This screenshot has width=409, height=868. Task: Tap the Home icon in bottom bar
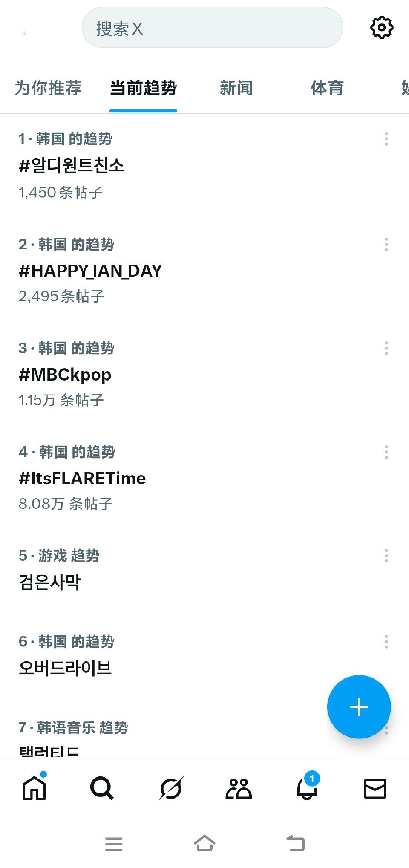click(x=34, y=788)
